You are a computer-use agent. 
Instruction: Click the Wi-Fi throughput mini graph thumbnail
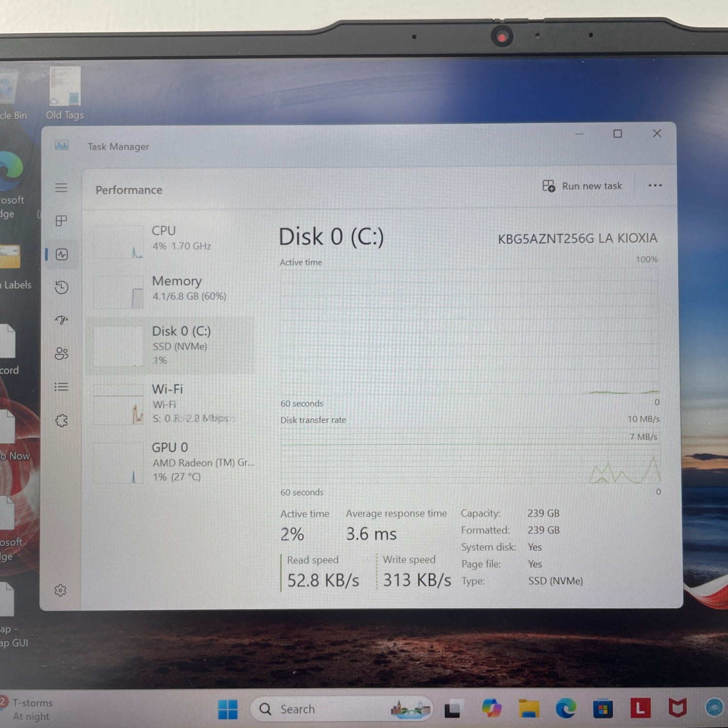click(118, 405)
